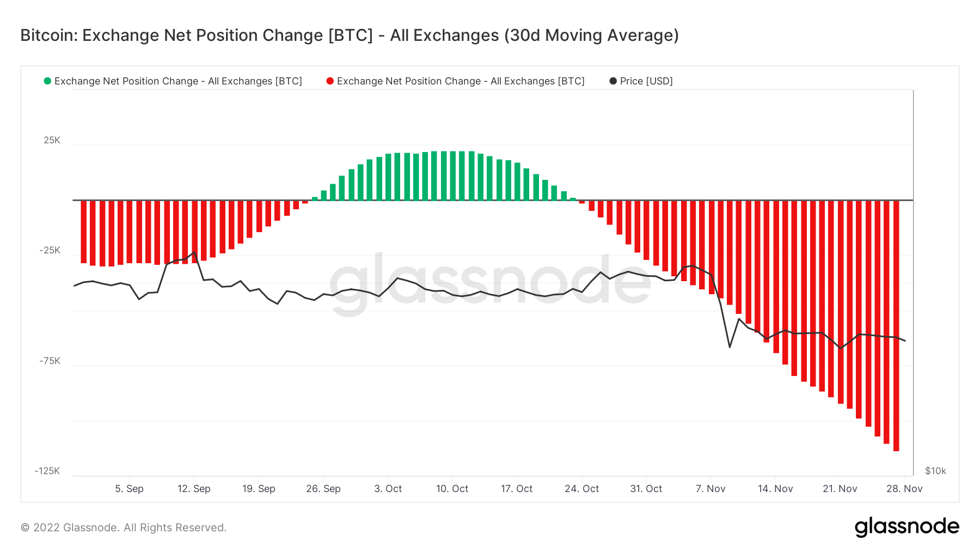Click the 5. Sep x-axis label
The image size is (980, 552).
click(129, 489)
